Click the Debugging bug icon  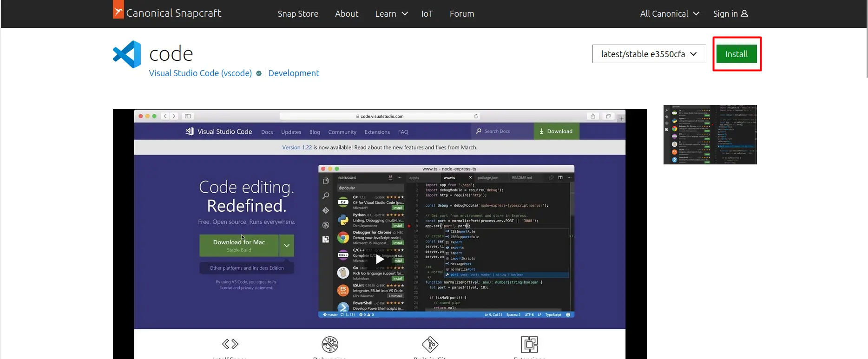pos(330,345)
